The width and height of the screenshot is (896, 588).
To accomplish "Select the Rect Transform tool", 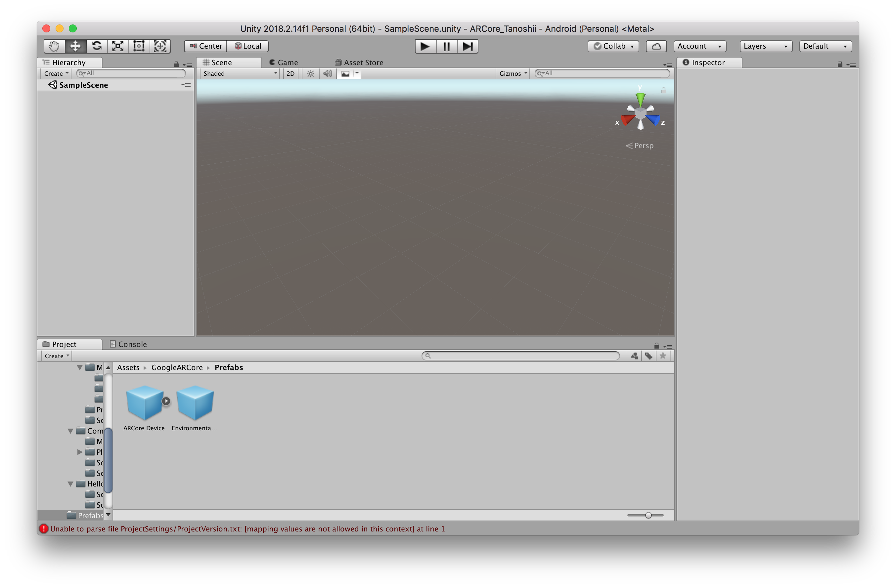I will (x=139, y=46).
